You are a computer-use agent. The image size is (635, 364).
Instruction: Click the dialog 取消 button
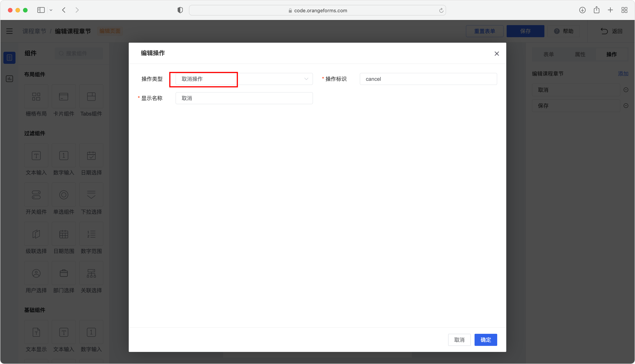coord(459,340)
